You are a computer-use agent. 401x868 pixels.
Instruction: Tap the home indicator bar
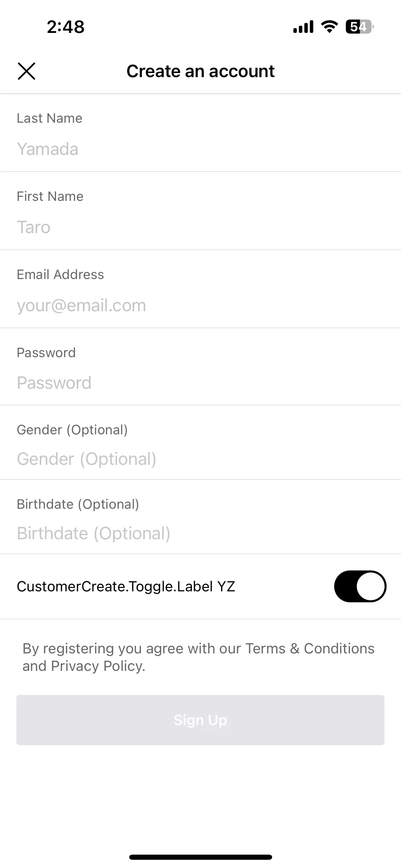pyautogui.click(x=200, y=857)
